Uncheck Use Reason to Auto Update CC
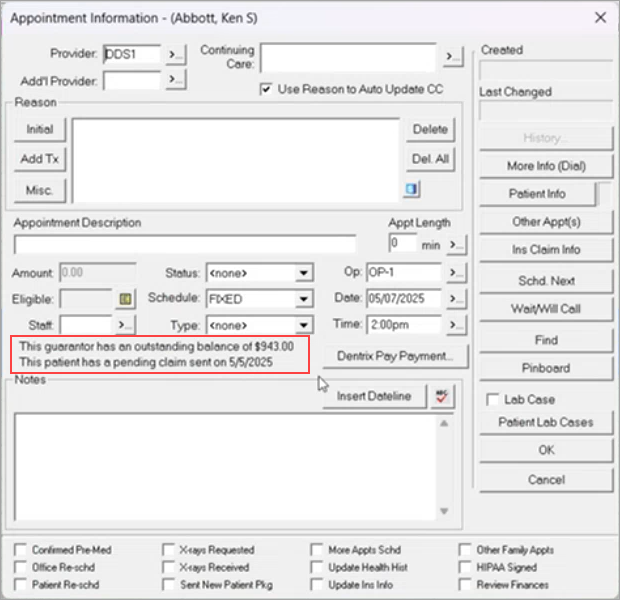 point(266,89)
